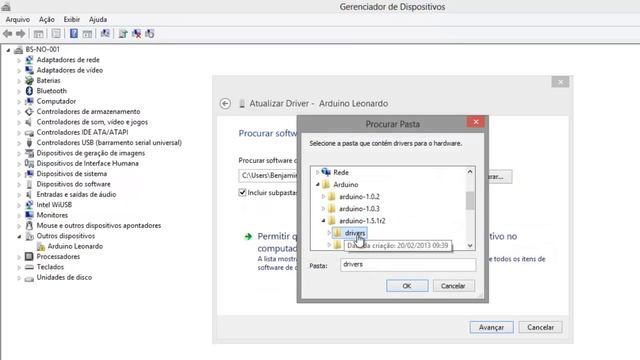
Task: Uncheck the Incluir subpastas checkbox
Action: [x=242, y=192]
